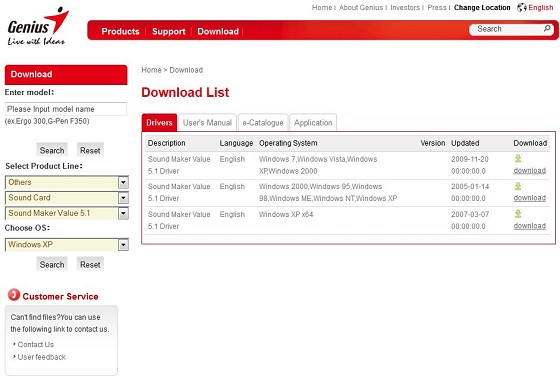Click Home in the breadcrumb
Screen dimensions: 560x384
tap(151, 70)
